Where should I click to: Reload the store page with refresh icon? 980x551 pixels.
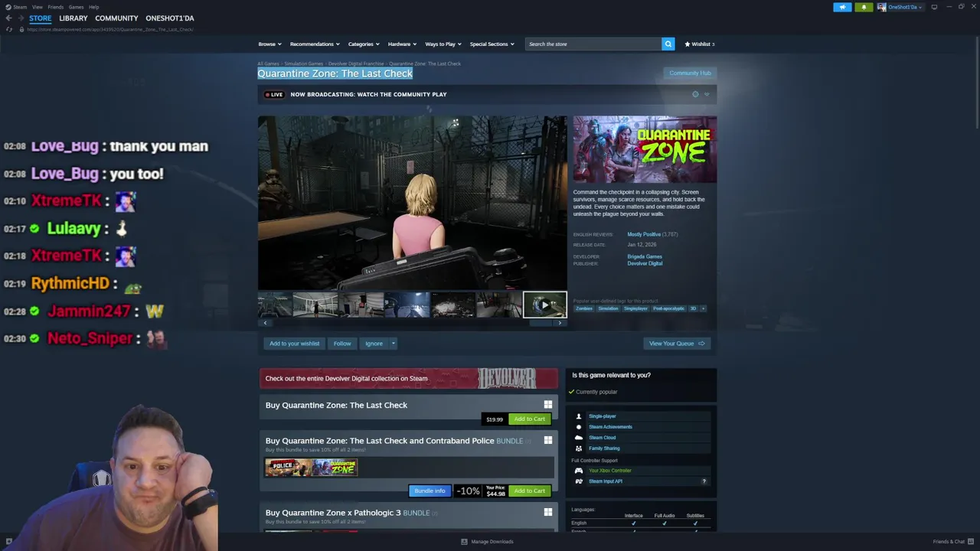pyautogui.click(x=8, y=29)
